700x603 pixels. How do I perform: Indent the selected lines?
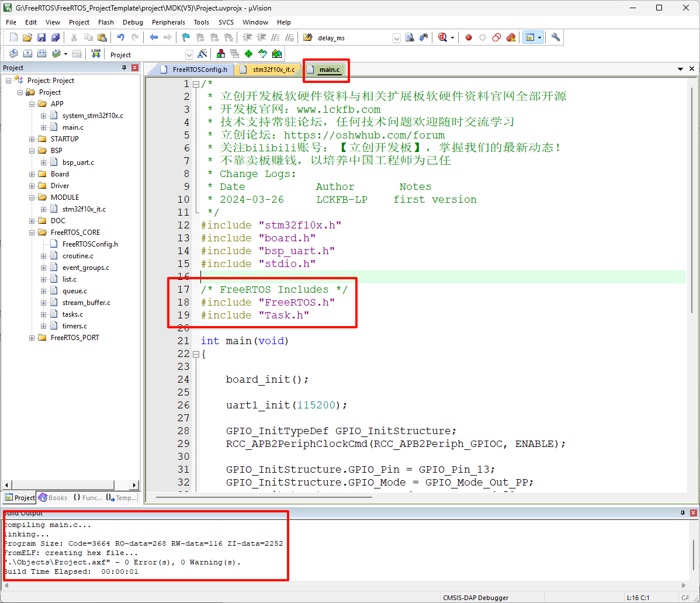tap(247, 37)
